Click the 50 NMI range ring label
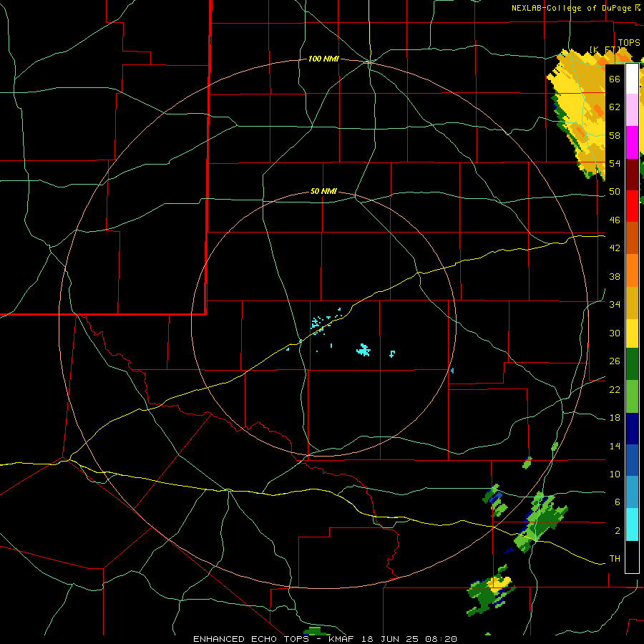The width and height of the screenshot is (644, 644). tap(323, 191)
